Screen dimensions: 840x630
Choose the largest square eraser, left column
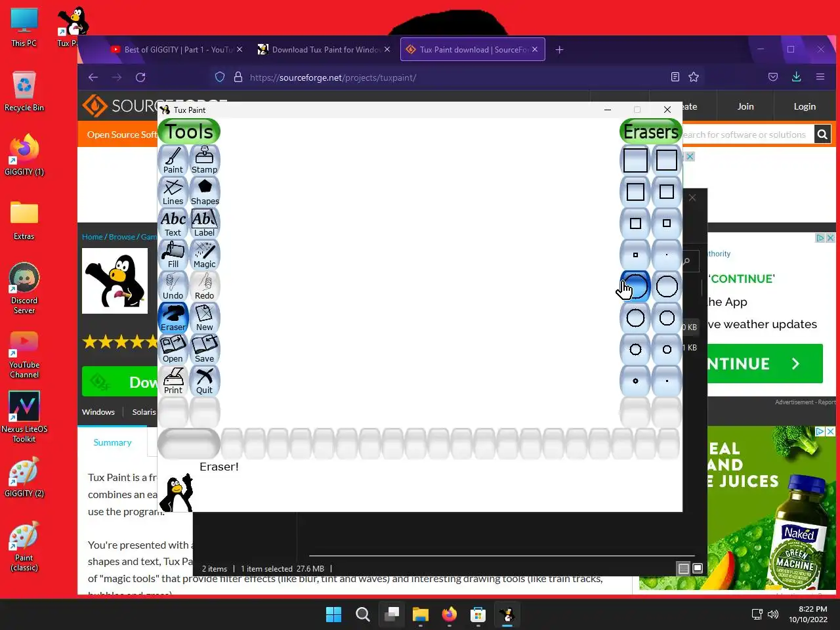tap(635, 160)
